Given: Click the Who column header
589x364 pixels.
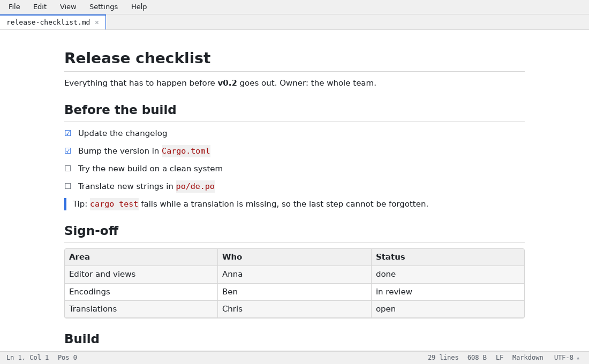Looking at the screenshot, I should coord(294,257).
